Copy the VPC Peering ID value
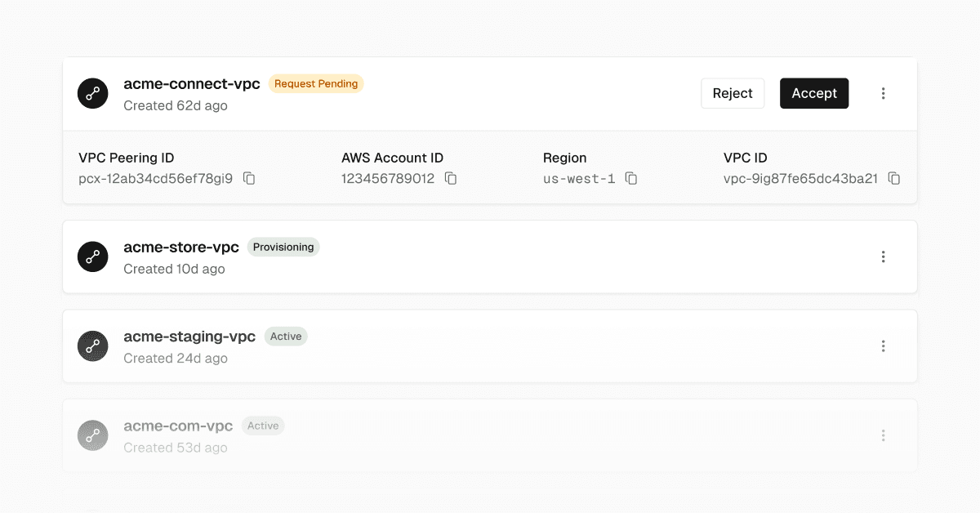 coord(249,178)
